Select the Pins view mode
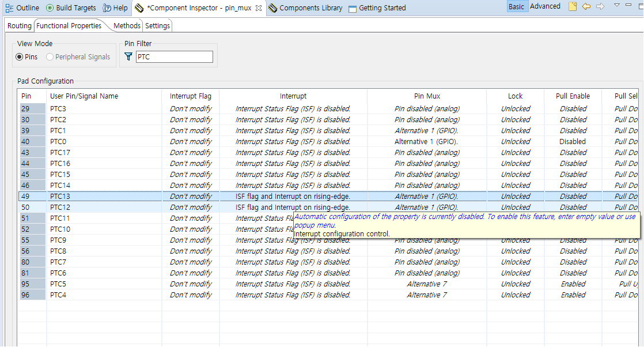644x347 pixels. pyautogui.click(x=18, y=56)
